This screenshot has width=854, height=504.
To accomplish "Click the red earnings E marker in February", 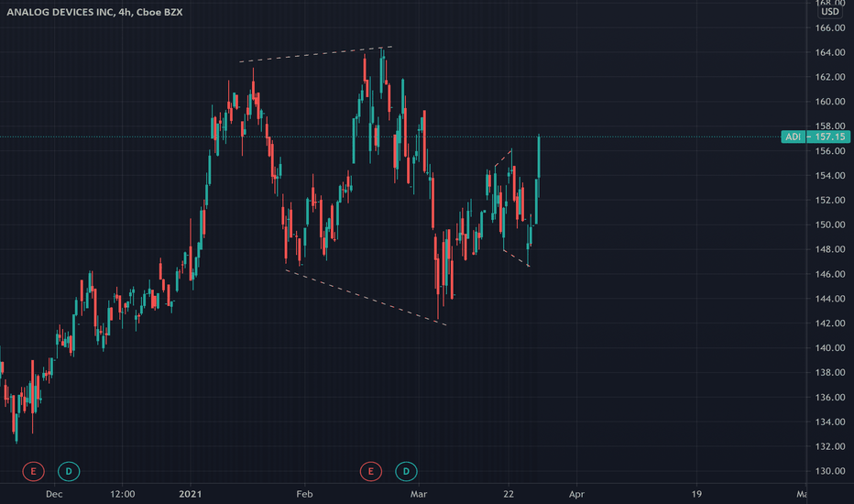I will (371, 471).
